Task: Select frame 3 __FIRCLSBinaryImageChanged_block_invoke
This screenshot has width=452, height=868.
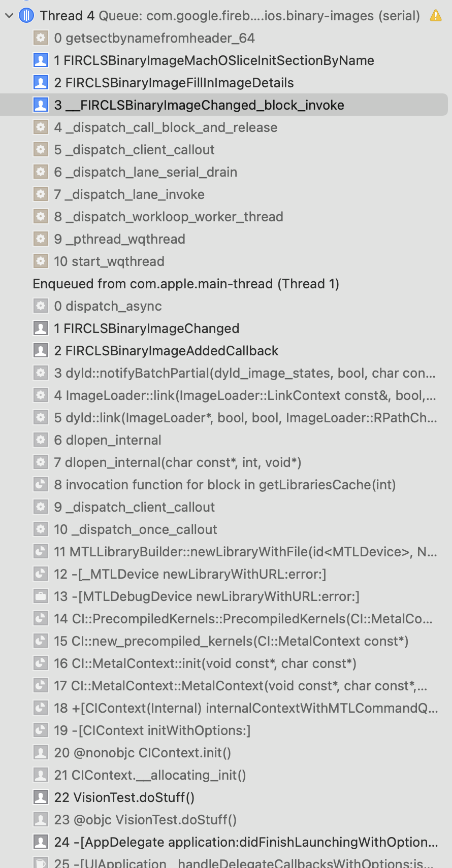Action: [199, 105]
